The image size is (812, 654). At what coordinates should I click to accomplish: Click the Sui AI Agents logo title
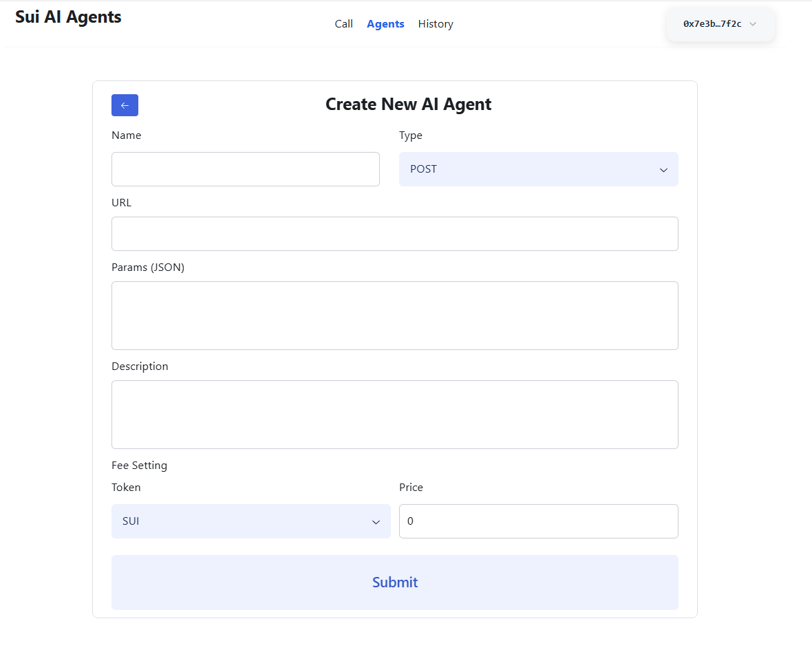[x=68, y=17]
